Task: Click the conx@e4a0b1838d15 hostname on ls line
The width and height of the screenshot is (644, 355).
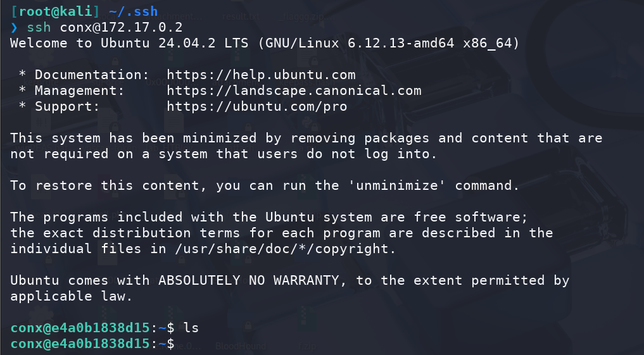Action: point(80,328)
